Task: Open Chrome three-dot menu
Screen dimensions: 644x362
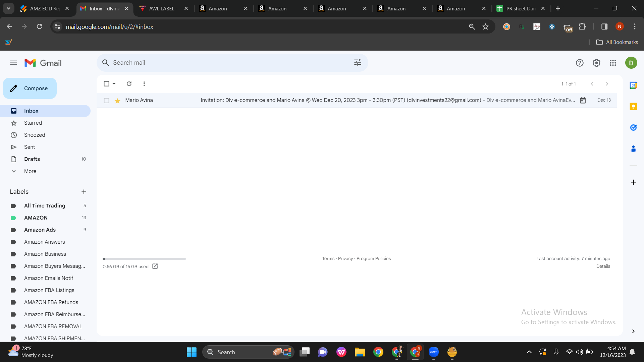Action: pos(635,26)
